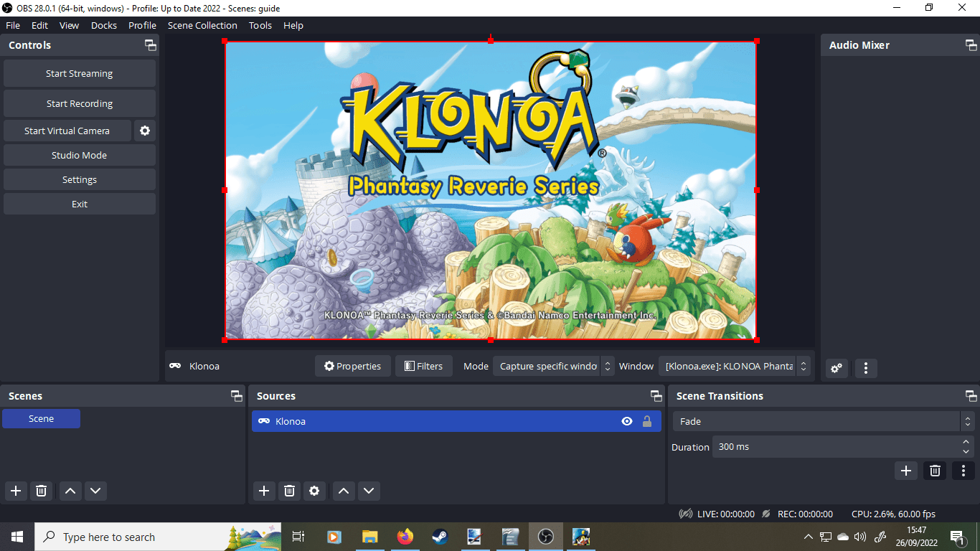Open advanced audio properties gears icon

tap(837, 368)
